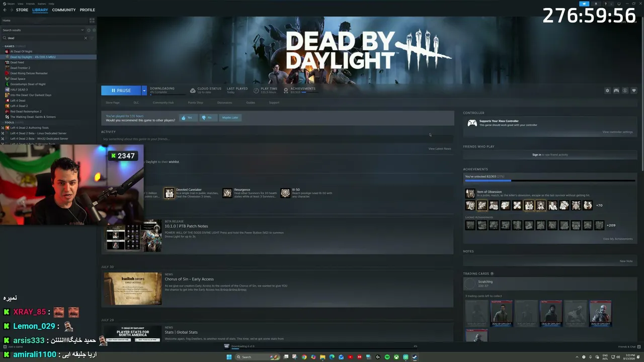Open game settings gear icon

(607, 90)
